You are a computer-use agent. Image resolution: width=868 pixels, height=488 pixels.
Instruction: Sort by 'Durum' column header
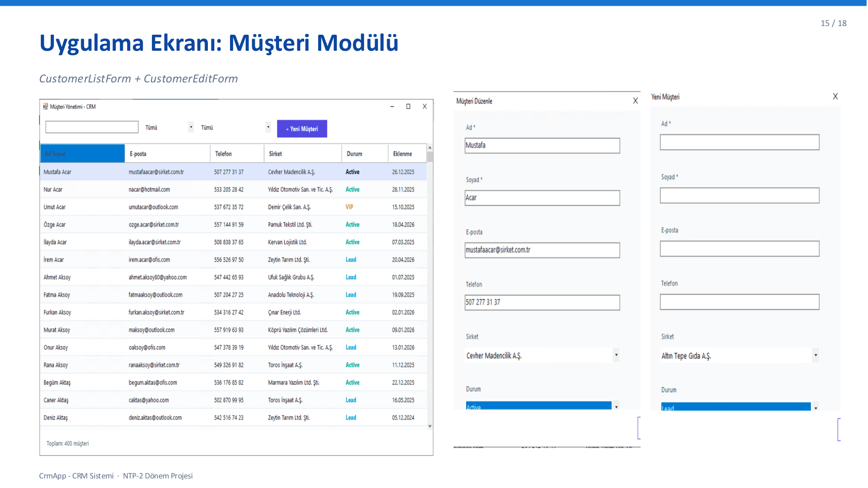(365, 154)
